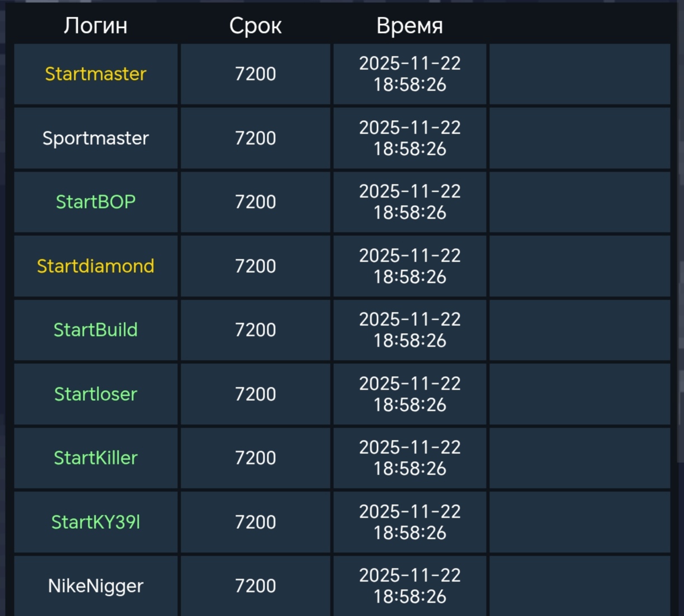The height and width of the screenshot is (616, 684).
Task: Select the Startmaster login
Action: coord(96,74)
